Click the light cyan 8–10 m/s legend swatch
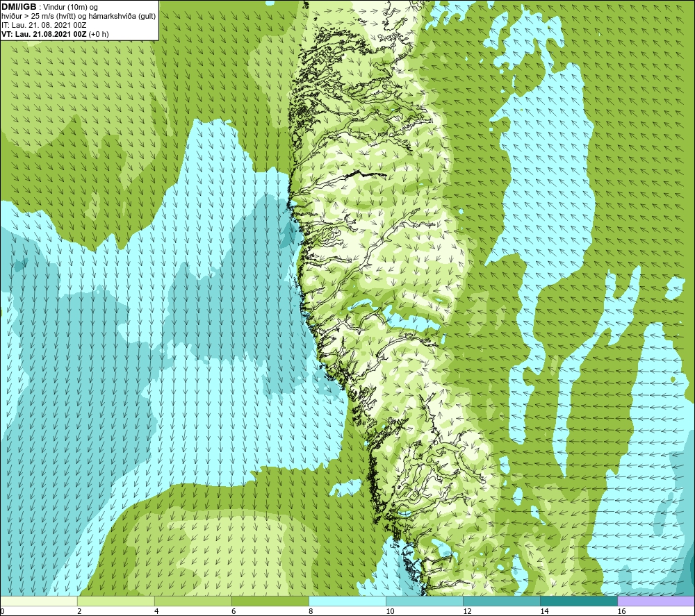This screenshot has width=695, height=616. tap(347, 601)
